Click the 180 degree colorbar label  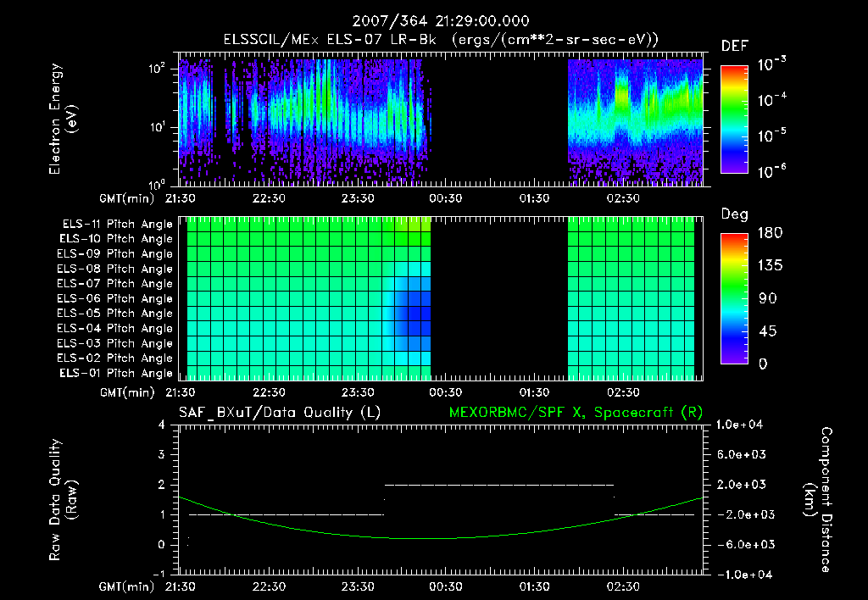coord(770,233)
